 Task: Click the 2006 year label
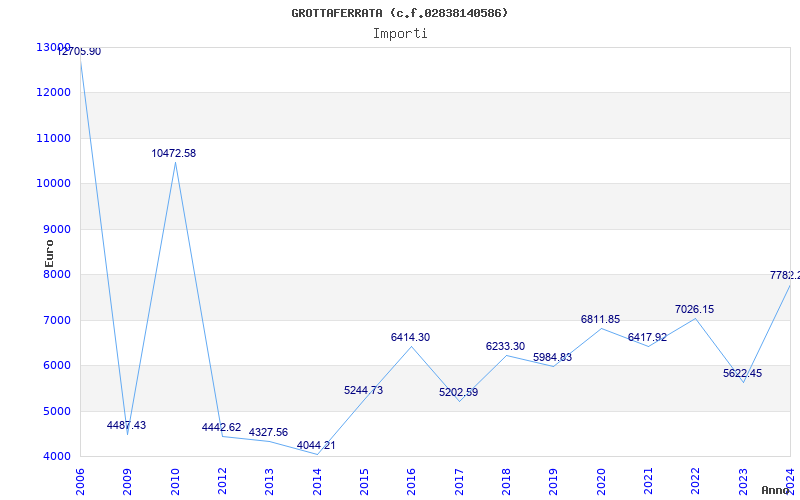[x=80, y=482]
